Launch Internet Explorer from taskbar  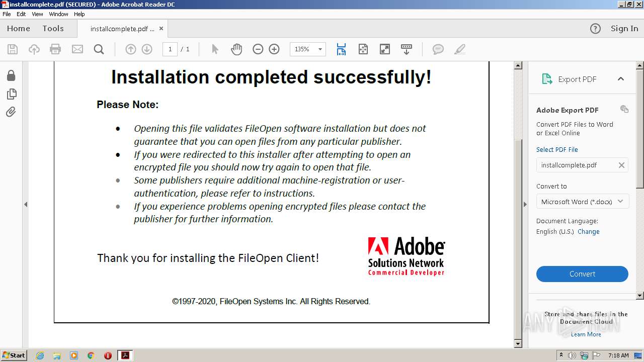(x=40, y=355)
